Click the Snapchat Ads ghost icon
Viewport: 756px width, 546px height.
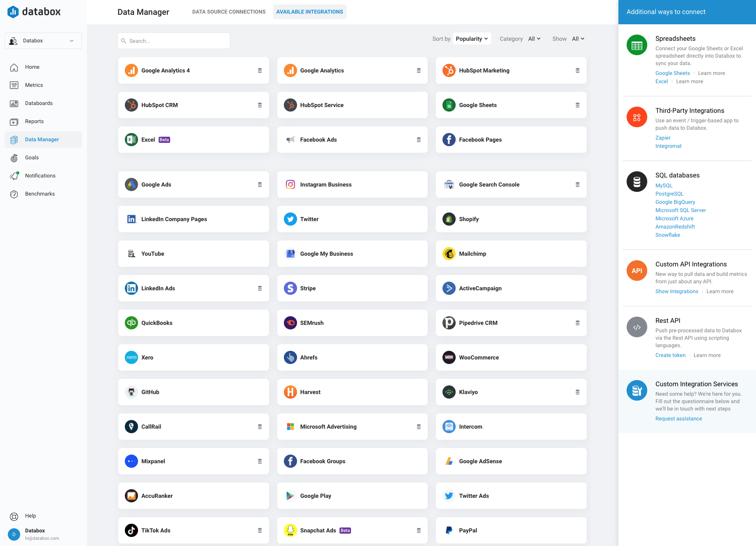click(290, 530)
